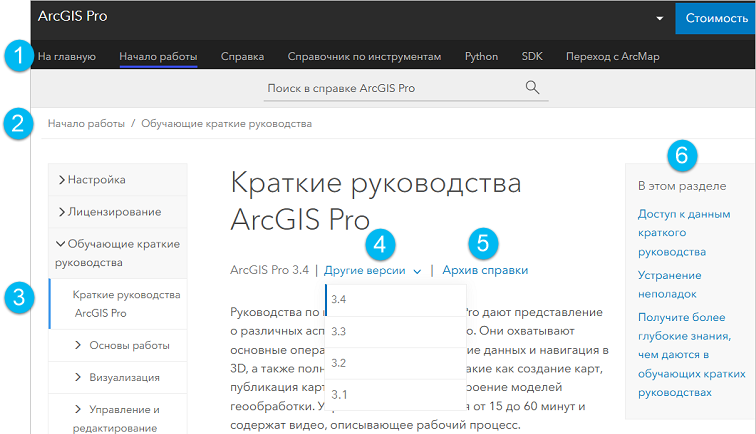Focus the Поиск в справке ArcGIS Pro field

(406, 88)
